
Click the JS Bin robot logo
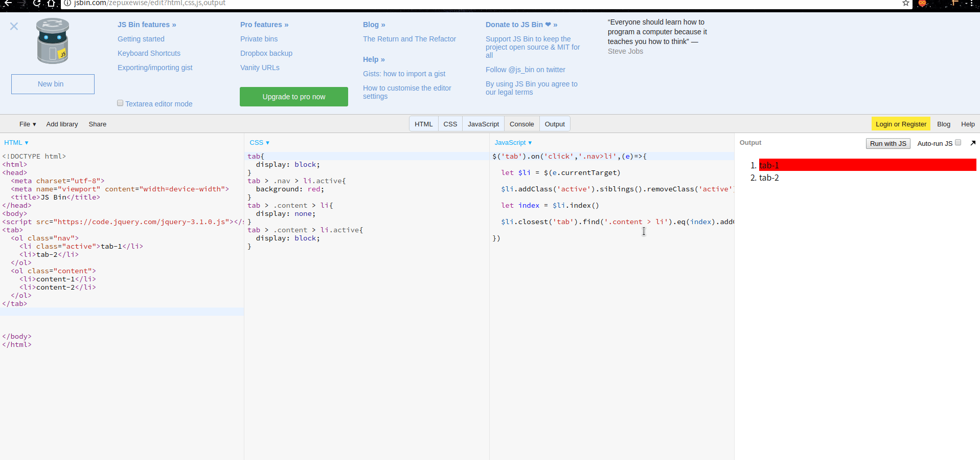point(52,41)
